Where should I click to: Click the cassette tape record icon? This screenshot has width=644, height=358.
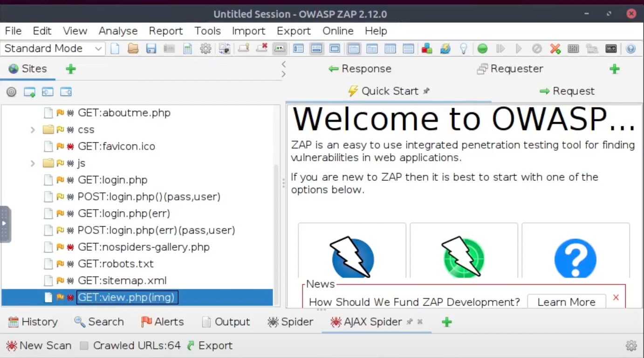[610, 48]
